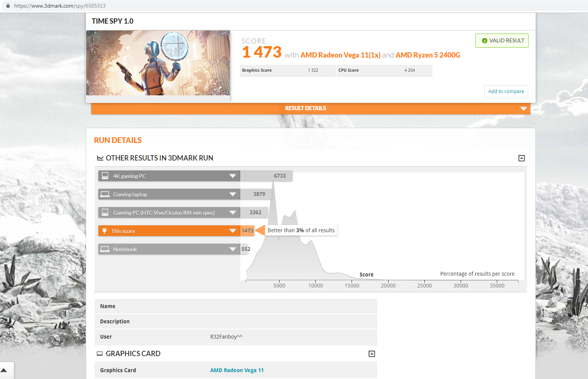Click the 20000 axis label
The height and width of the screenshot is (379, 588).
388,286
